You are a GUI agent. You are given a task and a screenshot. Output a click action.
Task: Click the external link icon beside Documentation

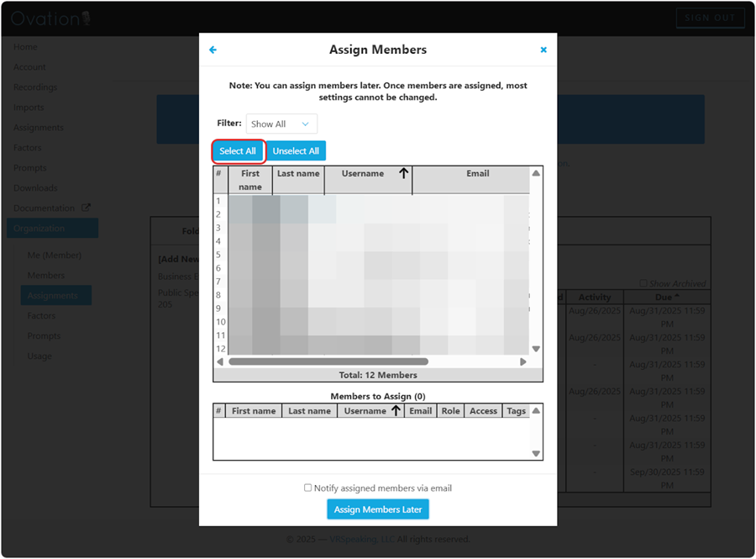(86, 208)
